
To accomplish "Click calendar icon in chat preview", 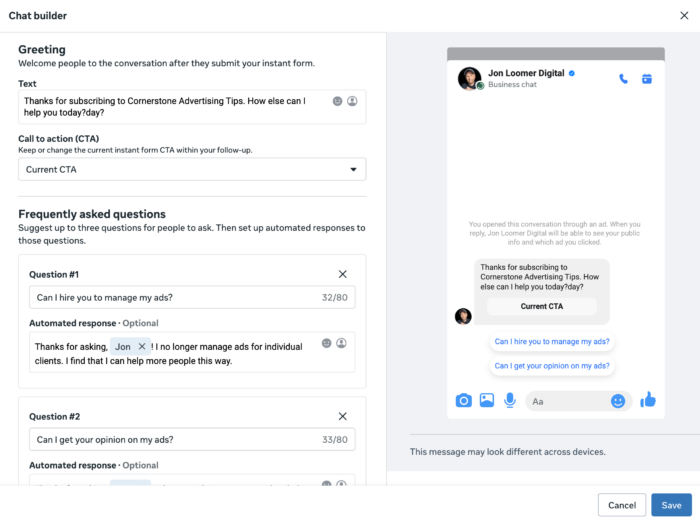I will (647, 79).
